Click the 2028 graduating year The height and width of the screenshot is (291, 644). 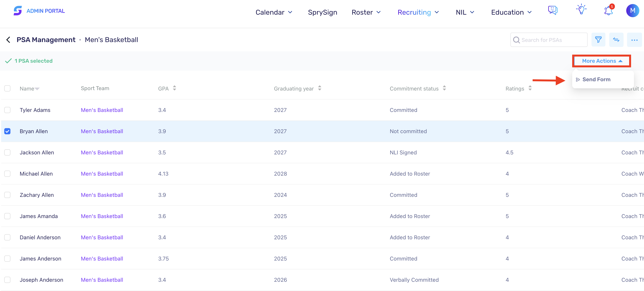pyautogui.click(x=280, y=174)
